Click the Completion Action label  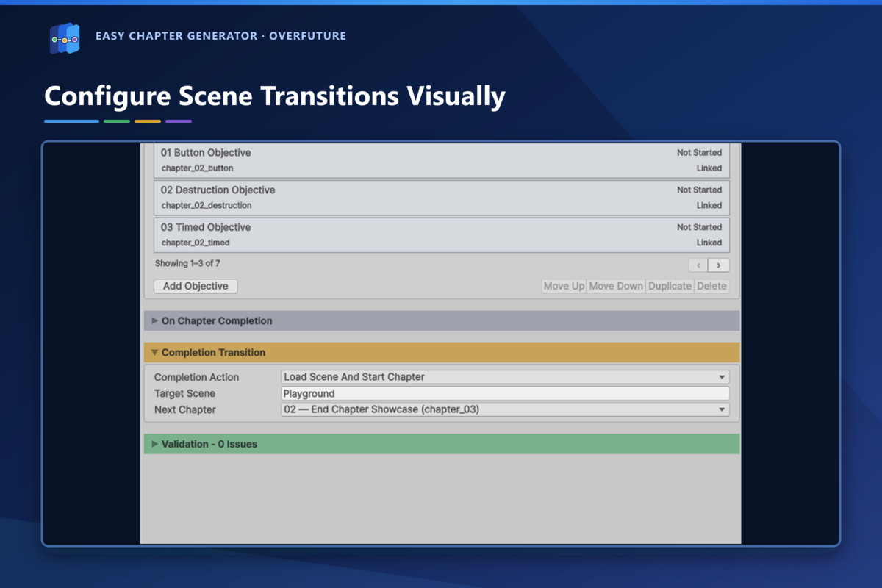pyautogui.click(x=196, y=377)
